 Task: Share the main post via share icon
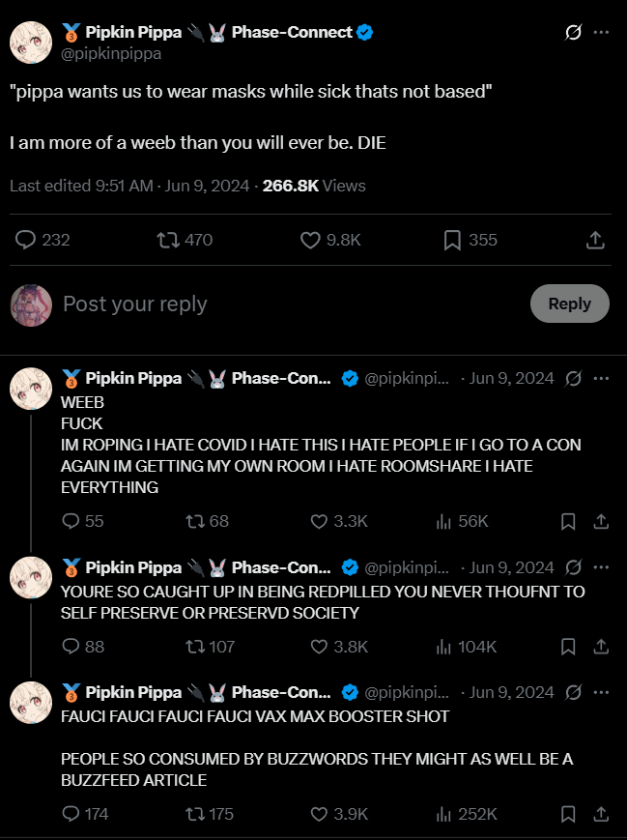(596, 240)
